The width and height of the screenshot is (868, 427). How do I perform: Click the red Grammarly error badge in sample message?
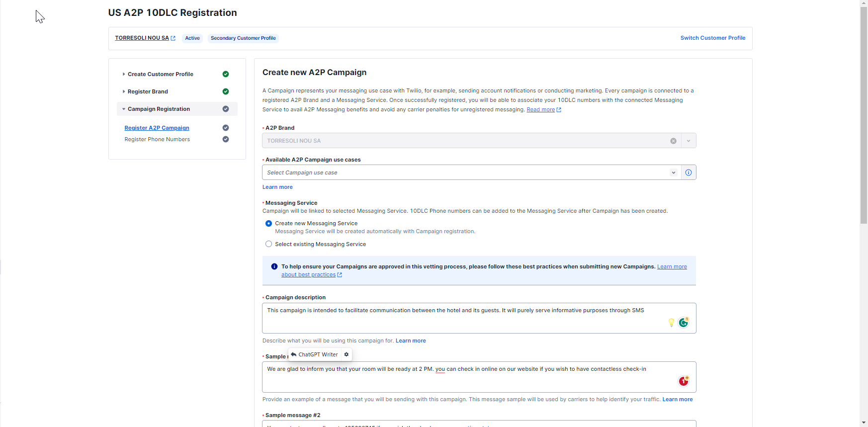tap(684, 381)
